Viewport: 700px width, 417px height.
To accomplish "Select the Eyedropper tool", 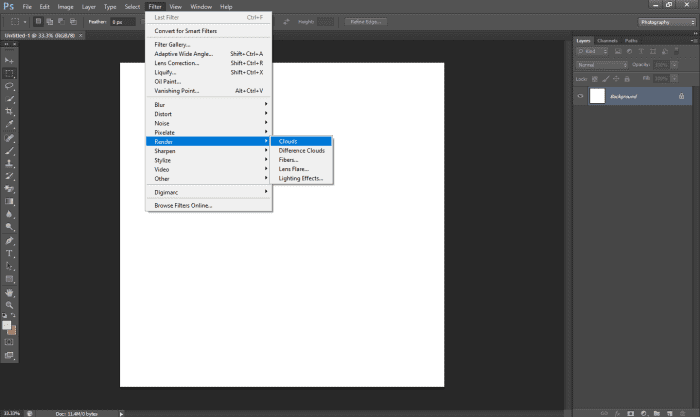I will click(10, 124).
